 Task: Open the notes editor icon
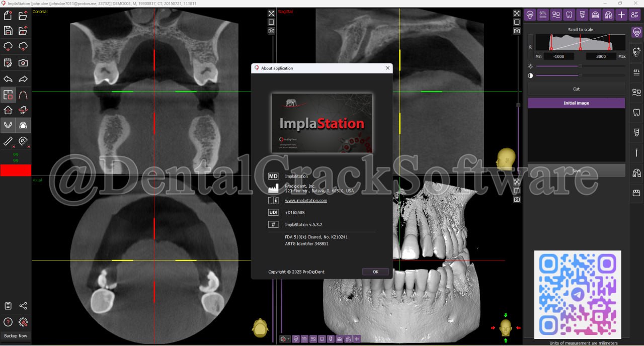click(8, 63)
